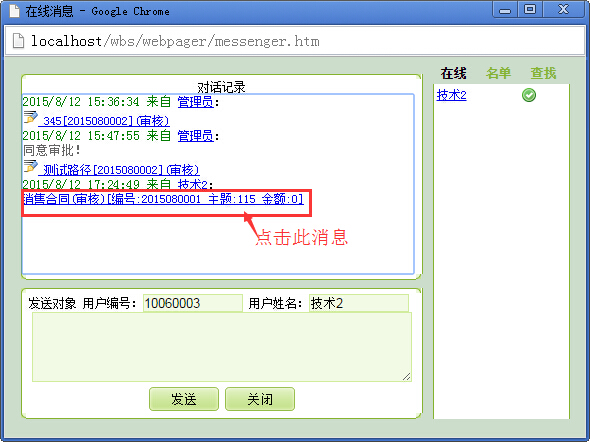The width and height of the screenshot is (590, 442).
Task: Click the document icon in the window title bar
Action: pyautogui.click(x=14, y=10)
